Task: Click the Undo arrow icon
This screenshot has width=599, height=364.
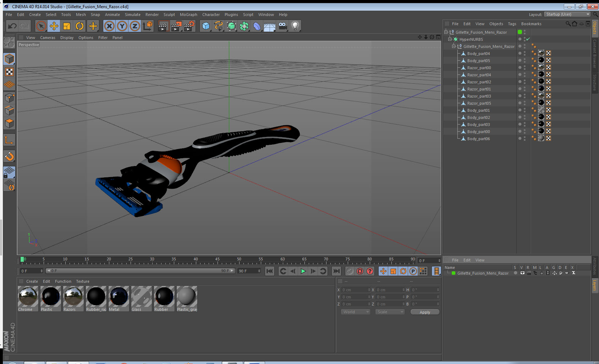Action: (12, 26)
